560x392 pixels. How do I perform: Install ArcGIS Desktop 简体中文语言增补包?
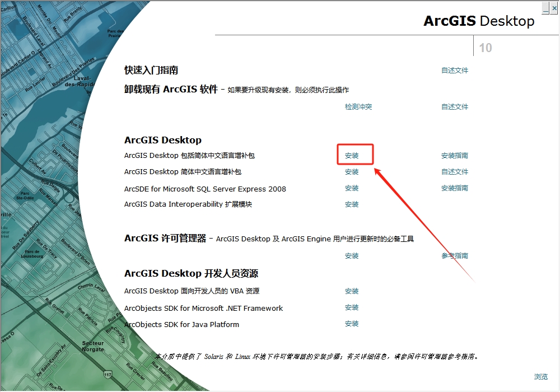[x=352, y=172]
